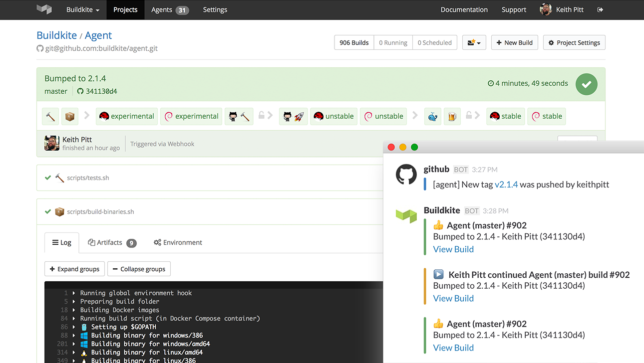The image size is (644, 363).
Task: Click View Build under first Agent (master) #902
Action: point(453,249)
